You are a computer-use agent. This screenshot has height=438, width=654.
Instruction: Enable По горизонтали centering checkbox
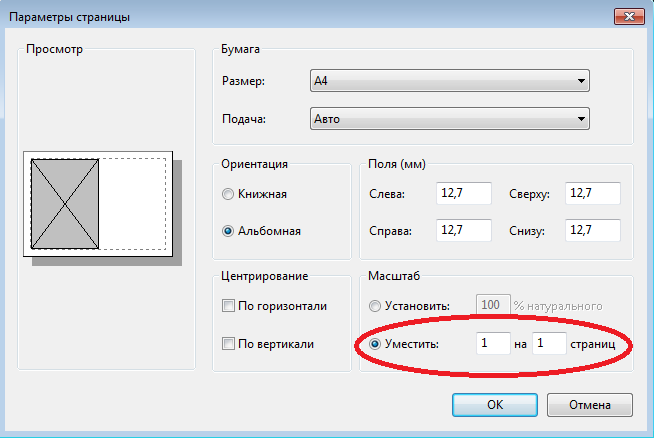click(229, 306)
